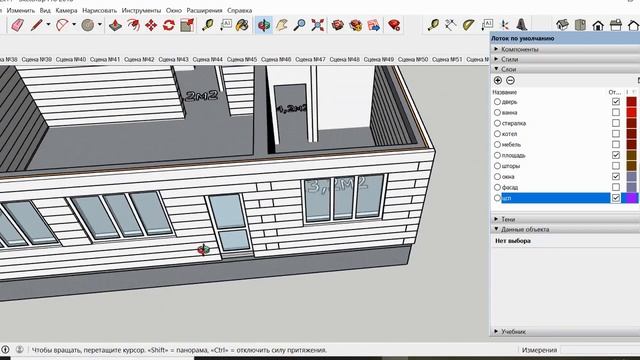Click Zoom Extents icon
The image size is (640, 360).
point(318,25)
